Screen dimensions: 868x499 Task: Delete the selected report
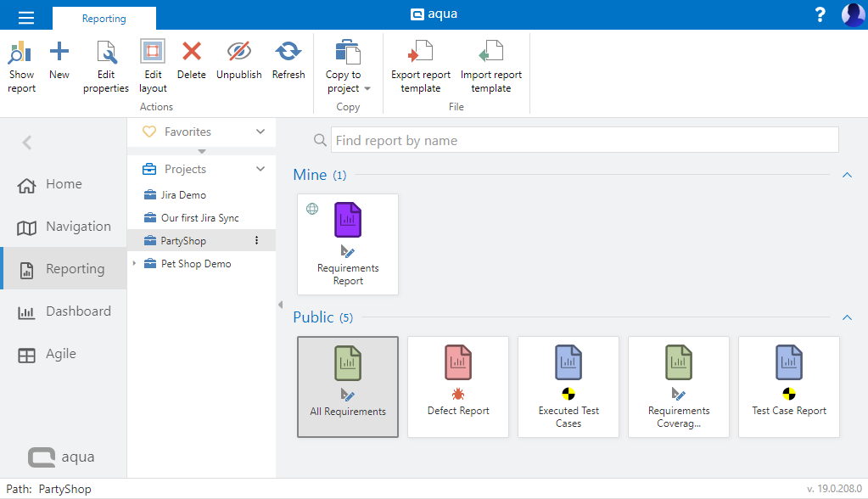[x=192, y=53]
